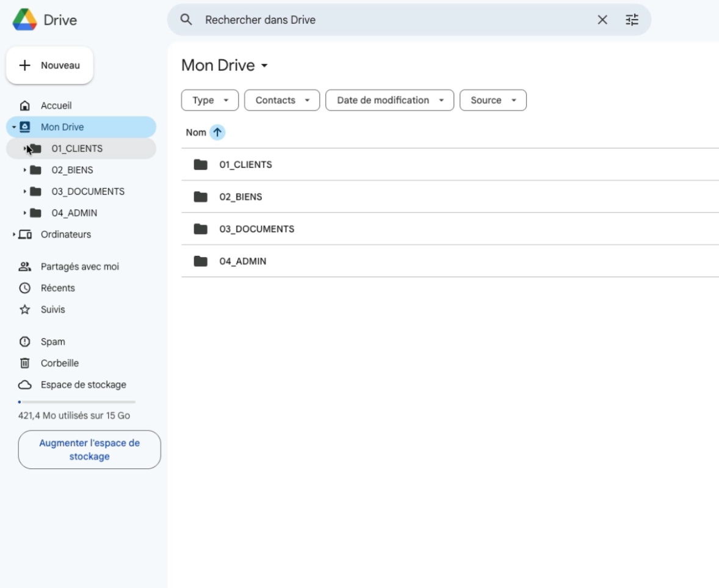Select Accueil in the sidebar
719x588 pixels.
pos(56,106)
